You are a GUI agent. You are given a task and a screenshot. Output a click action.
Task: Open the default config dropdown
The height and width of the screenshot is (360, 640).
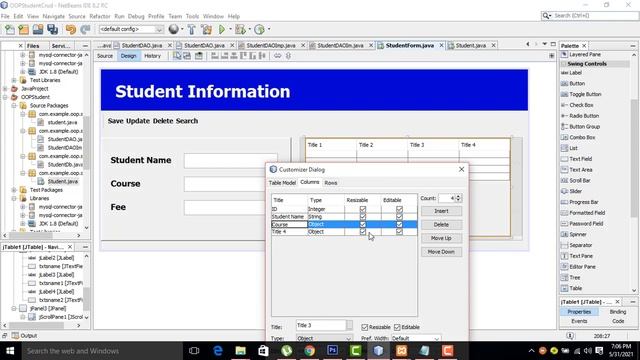tap(159, 29)
